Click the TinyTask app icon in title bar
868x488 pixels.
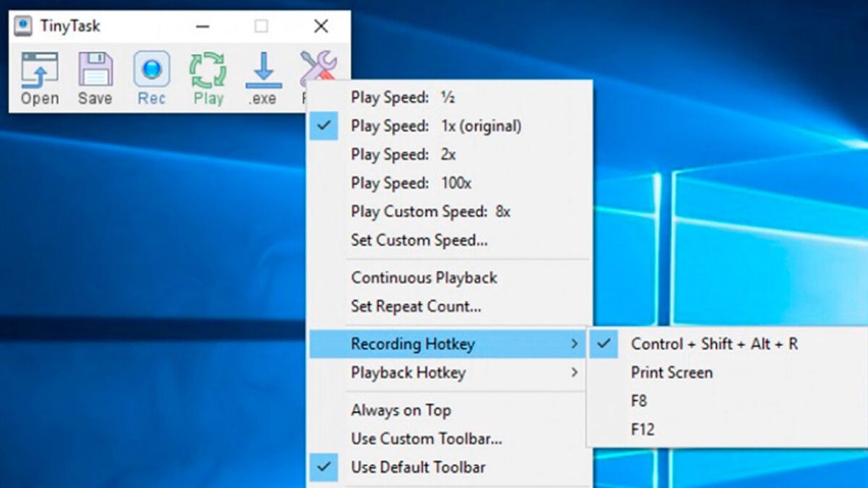(x=24, y=26)
